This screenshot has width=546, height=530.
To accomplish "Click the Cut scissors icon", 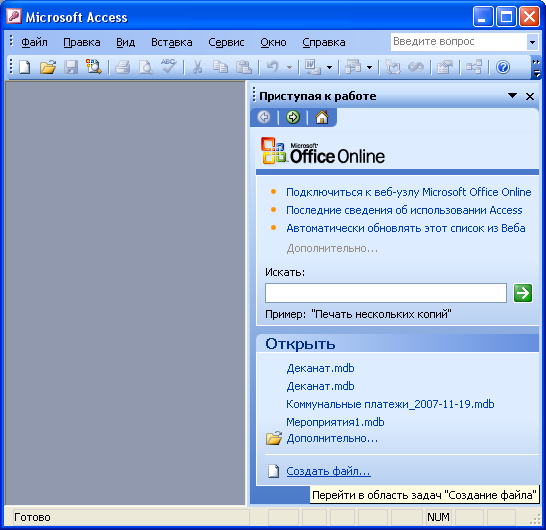I will coord(197,67).
